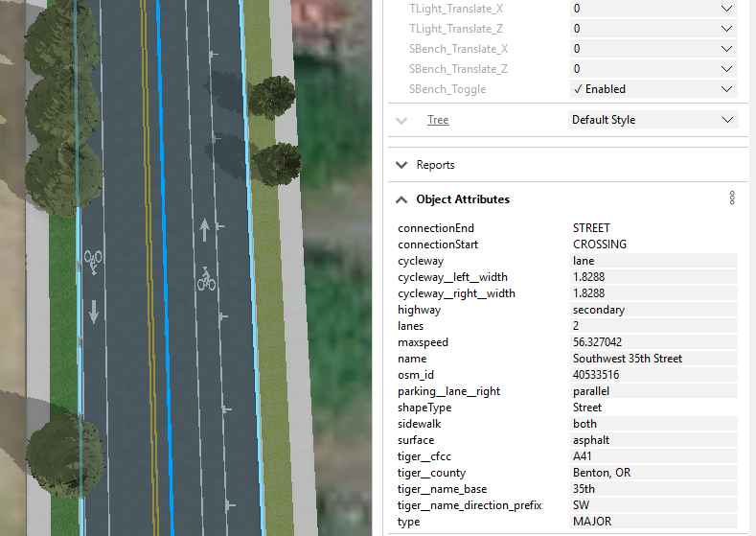Click the maxspeed value 56.327042

[653, 342]
